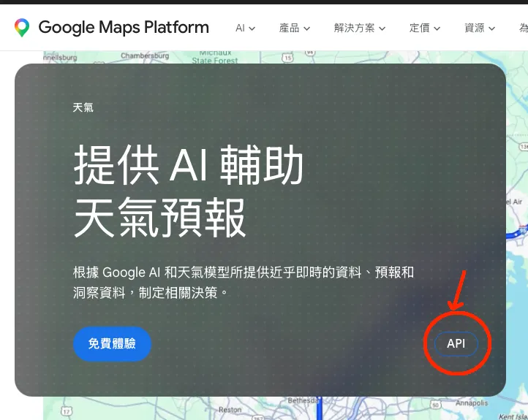Viewport: 528px width, 420px height.
Task: Click the Chambersburg map label
Action: pyautogui.click(x=145, y=56)
